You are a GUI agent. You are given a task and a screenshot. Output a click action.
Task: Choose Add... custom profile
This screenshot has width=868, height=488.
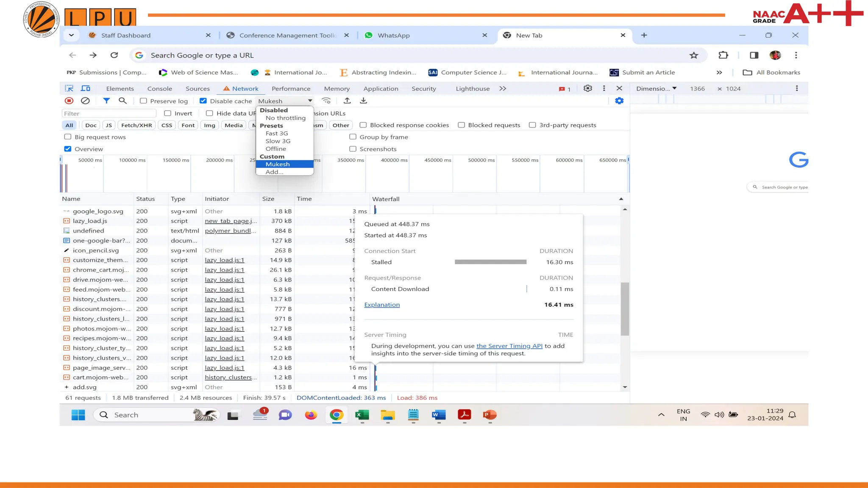point(274,172)
